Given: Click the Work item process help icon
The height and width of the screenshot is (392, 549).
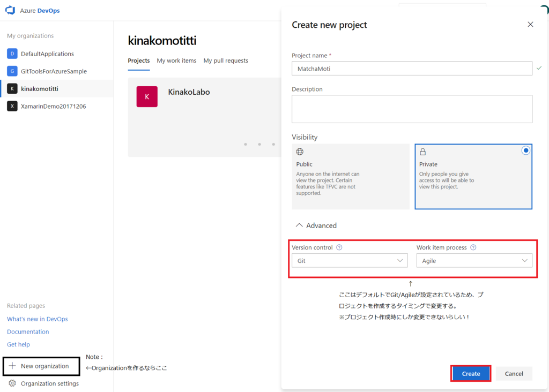Looking at the screenshot, I should point(473,247).
